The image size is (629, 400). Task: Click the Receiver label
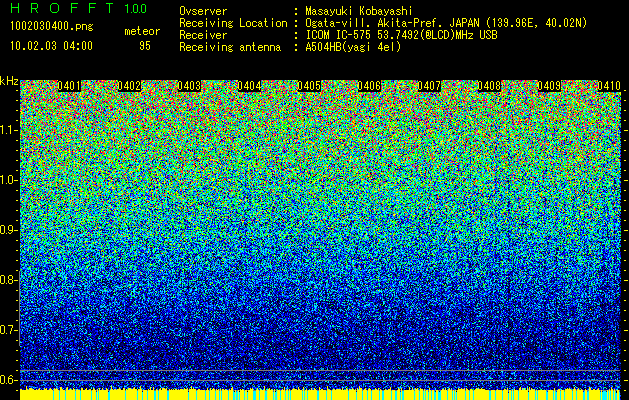203,35
